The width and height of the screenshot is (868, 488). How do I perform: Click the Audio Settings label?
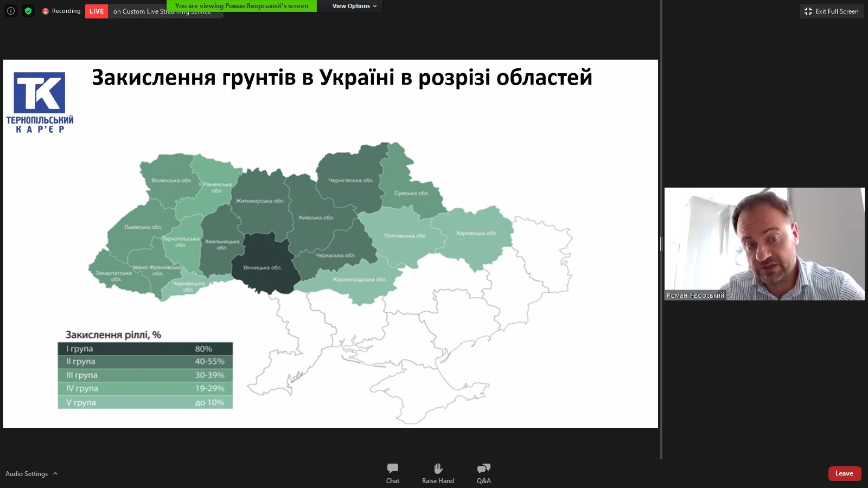click(27, 473)
